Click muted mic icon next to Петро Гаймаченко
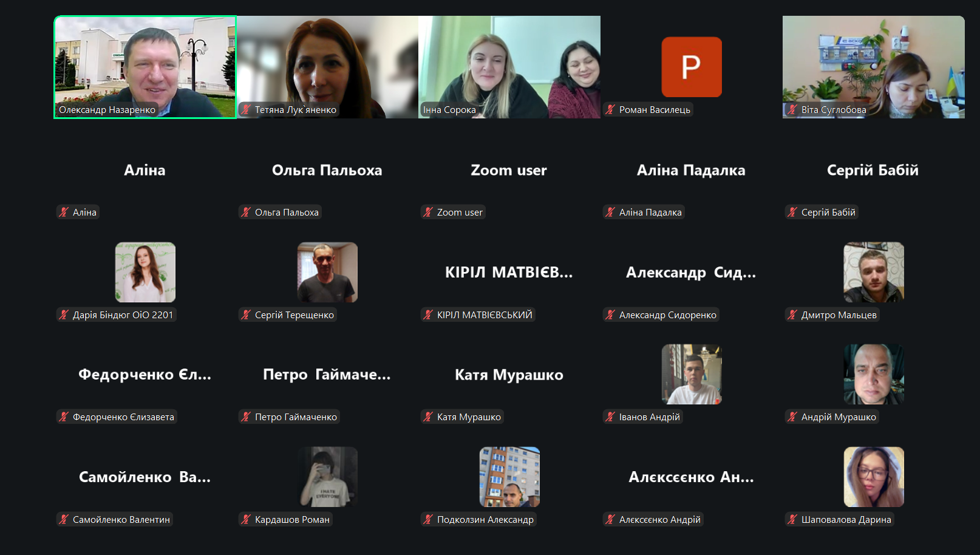Screen dimensions: 980x555 point(246,417)
